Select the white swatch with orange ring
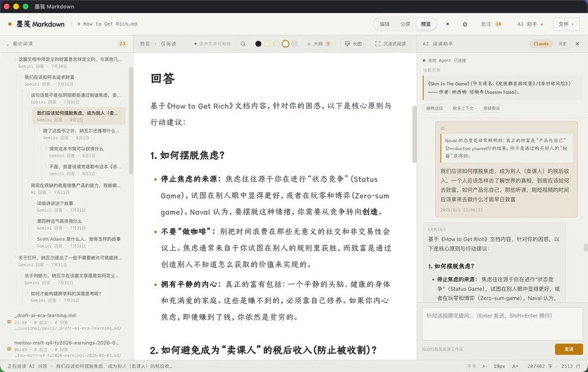588x372 pixels. (285, 44)
